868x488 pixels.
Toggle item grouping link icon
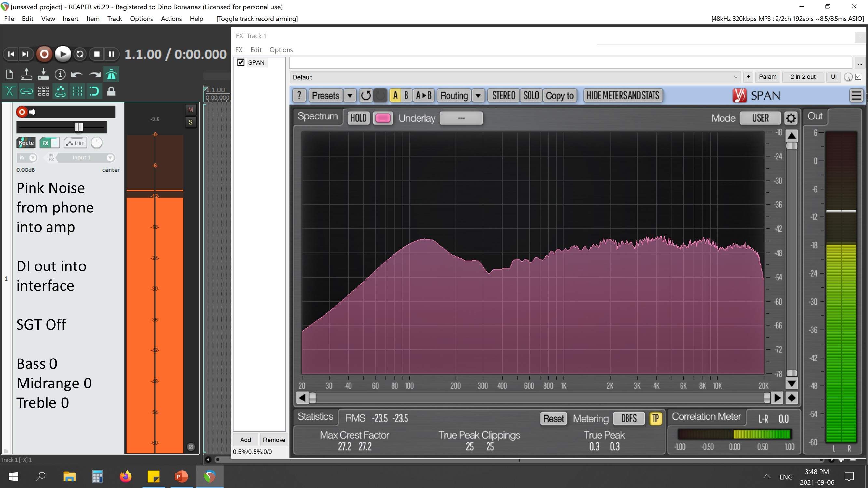pyautogui.click(x=26, y=91)
